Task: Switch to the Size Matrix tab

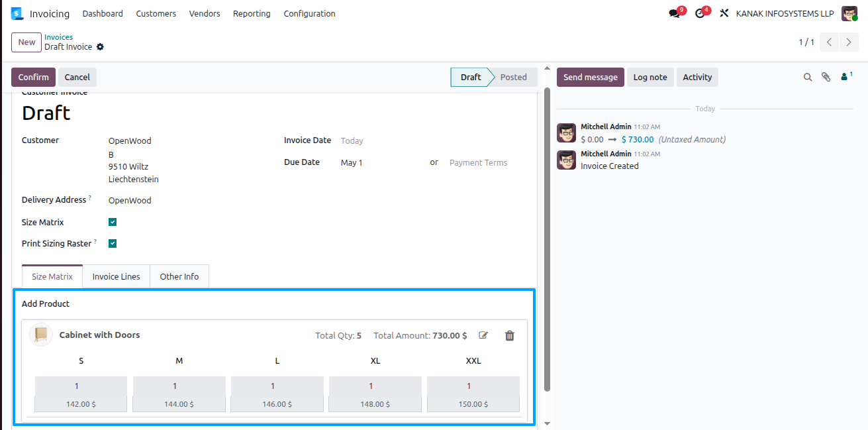Action: [x=52, y=276]
